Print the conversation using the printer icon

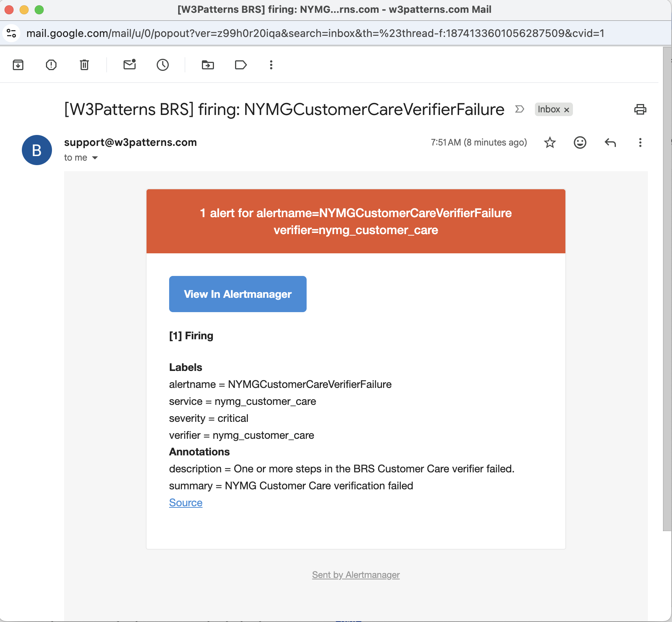tap(640, 109)
